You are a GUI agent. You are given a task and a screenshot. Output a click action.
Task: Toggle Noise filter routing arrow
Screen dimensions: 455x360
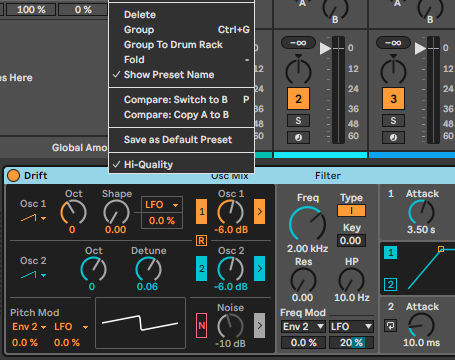pyautogui.click(x=260, y=325)
